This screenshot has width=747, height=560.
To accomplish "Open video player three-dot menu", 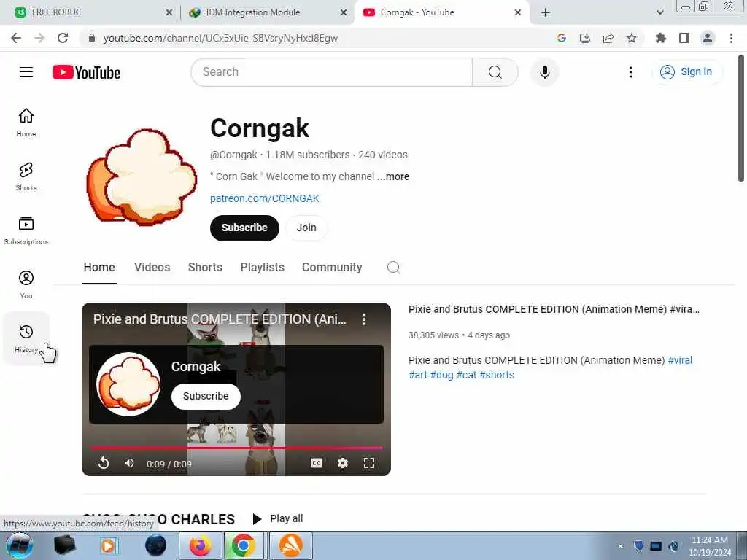I will 364,319.
